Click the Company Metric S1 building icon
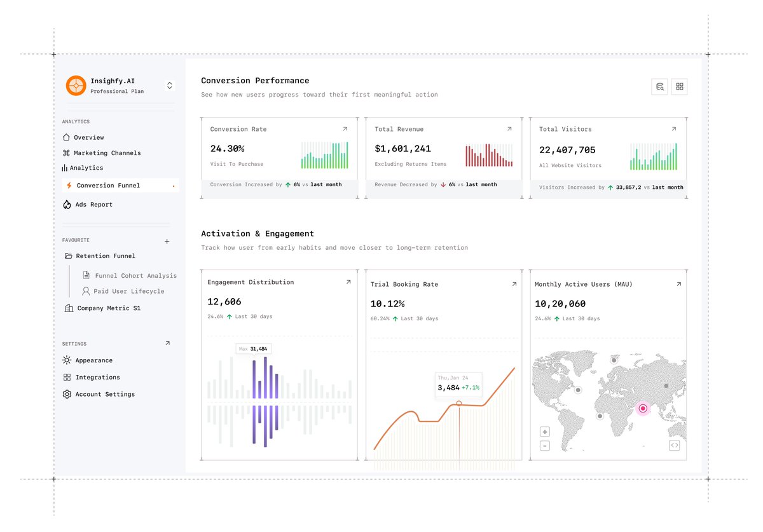This screenshot has height=532, width=763. point(69,308)
